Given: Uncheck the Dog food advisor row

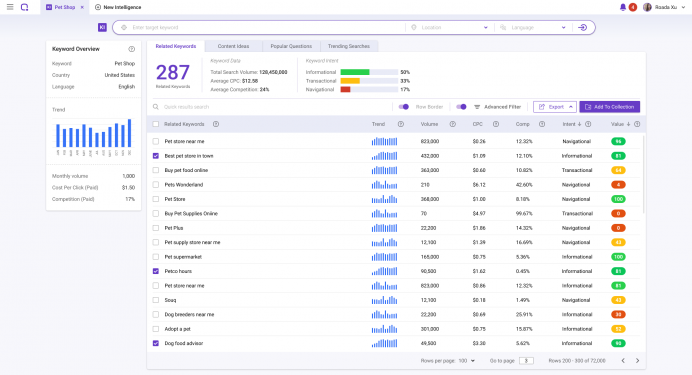Looking at the screenshot, I should (x=156, y=343).
